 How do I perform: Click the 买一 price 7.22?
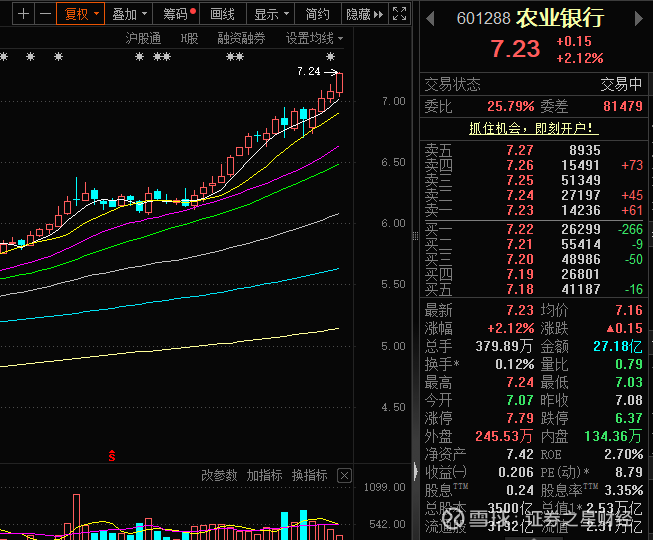(520, 229)
